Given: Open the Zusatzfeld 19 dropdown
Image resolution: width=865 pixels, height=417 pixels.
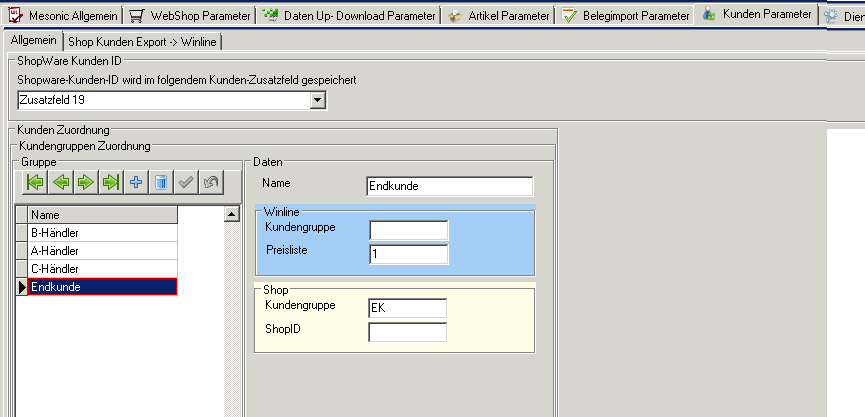Looking at the screenshot, I should [317, 100].
